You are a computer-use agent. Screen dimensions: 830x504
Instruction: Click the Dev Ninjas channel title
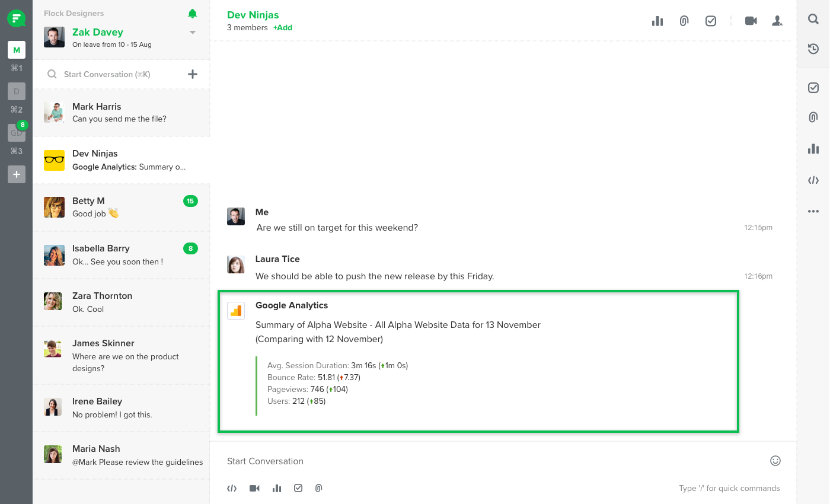[x=253, y=15]
